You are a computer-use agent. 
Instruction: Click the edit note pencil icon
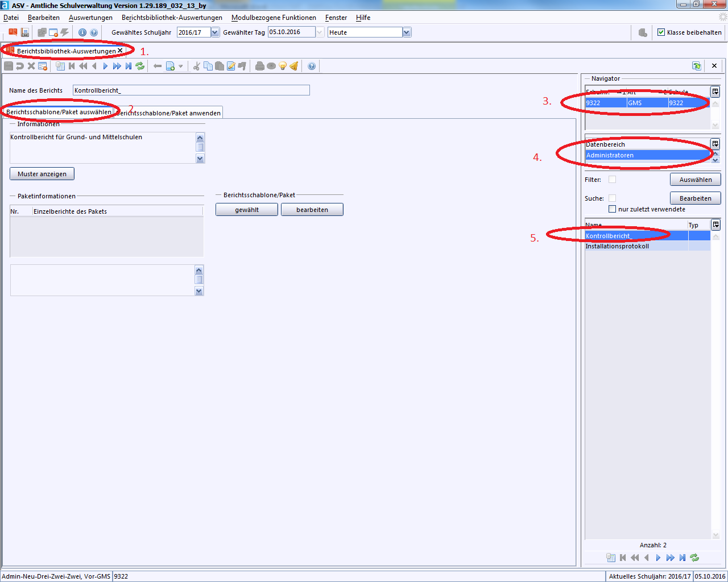231,66
